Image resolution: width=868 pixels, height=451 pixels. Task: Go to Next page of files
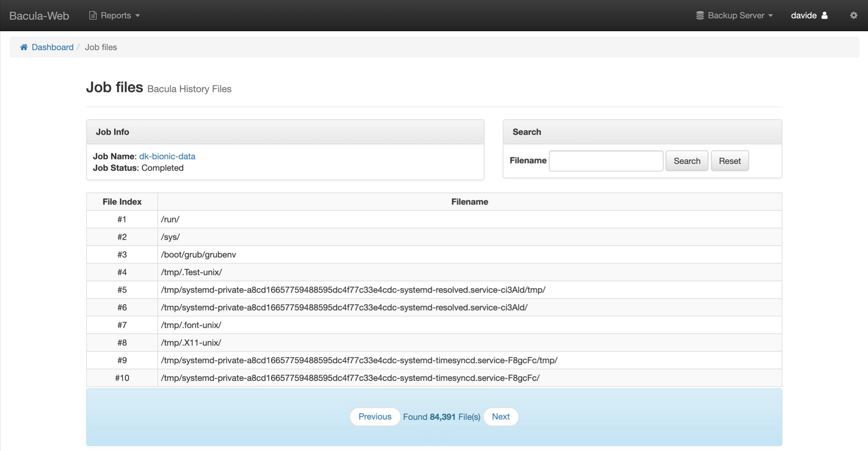click(x=501, y=416)
